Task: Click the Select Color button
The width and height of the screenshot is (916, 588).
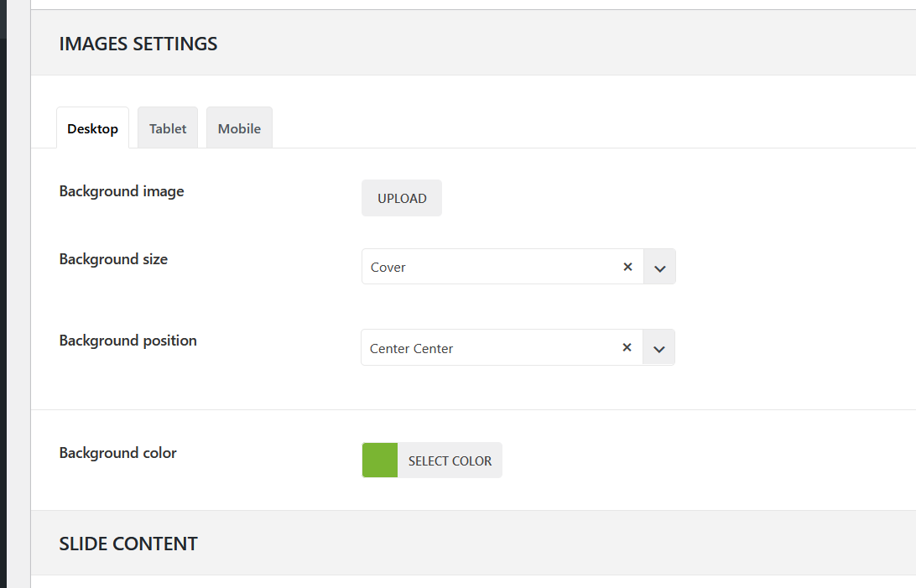Action: [450, 461]
